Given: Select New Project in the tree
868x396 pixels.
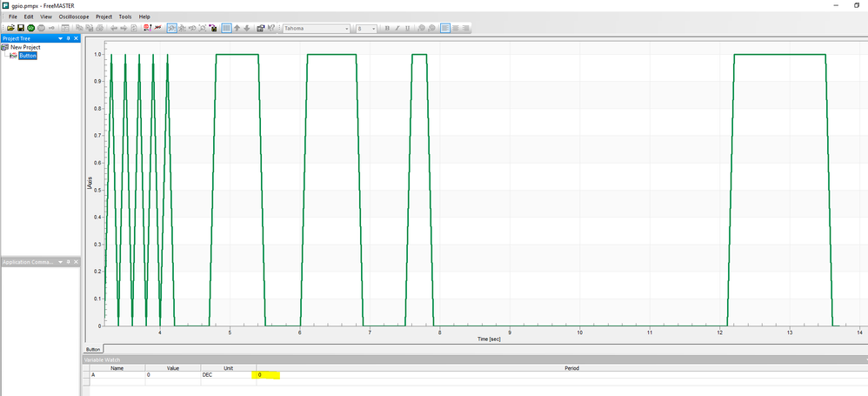Looking at the screenshot, I should pyautogui.click(x=25, y=47).
